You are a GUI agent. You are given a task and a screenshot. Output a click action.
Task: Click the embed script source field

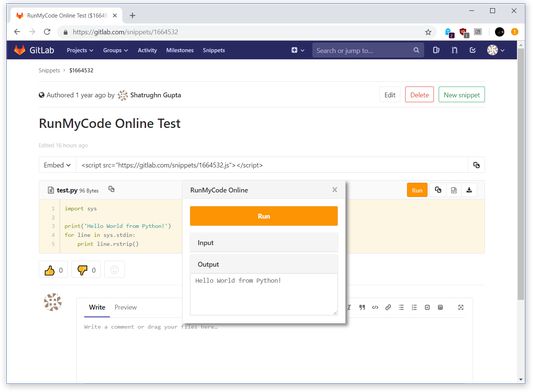coord(272,165)
